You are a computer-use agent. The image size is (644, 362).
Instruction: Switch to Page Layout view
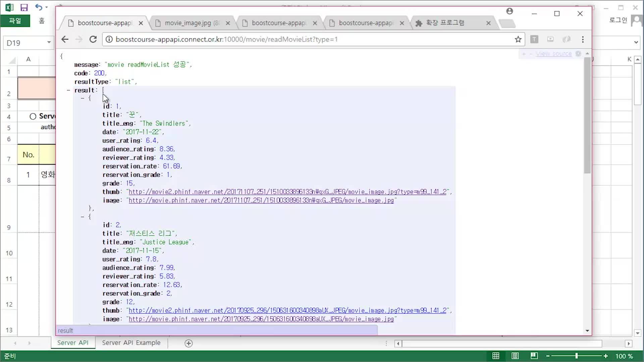[x=515, y=356]
